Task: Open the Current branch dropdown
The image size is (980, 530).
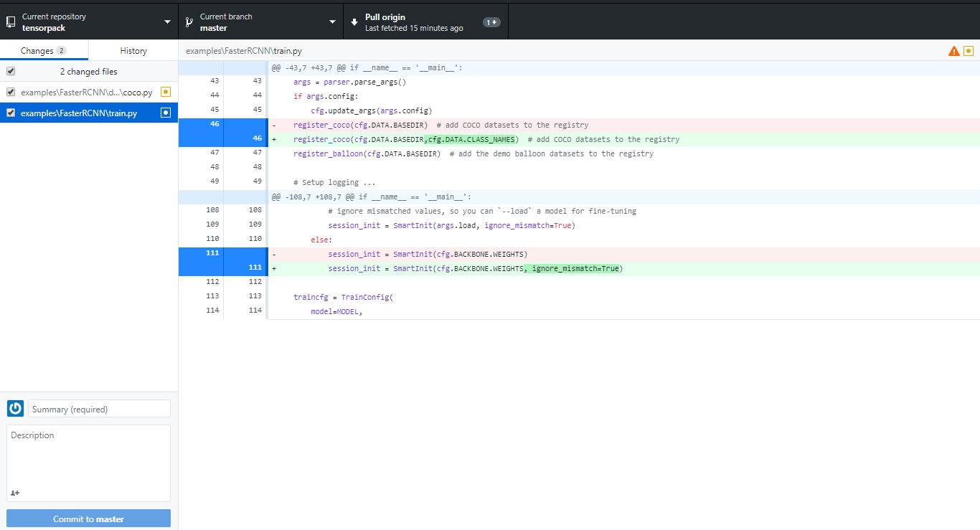Action: pyautogui.click(x=331, y=21)
